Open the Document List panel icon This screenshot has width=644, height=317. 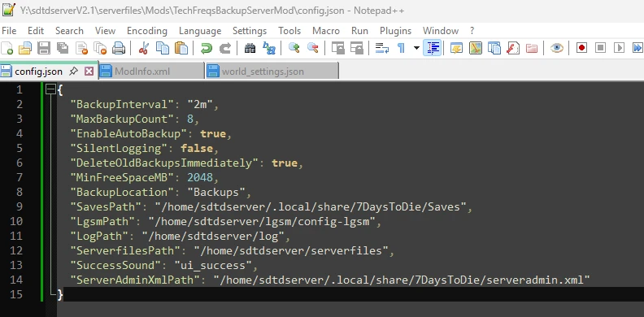pos(494,48)
